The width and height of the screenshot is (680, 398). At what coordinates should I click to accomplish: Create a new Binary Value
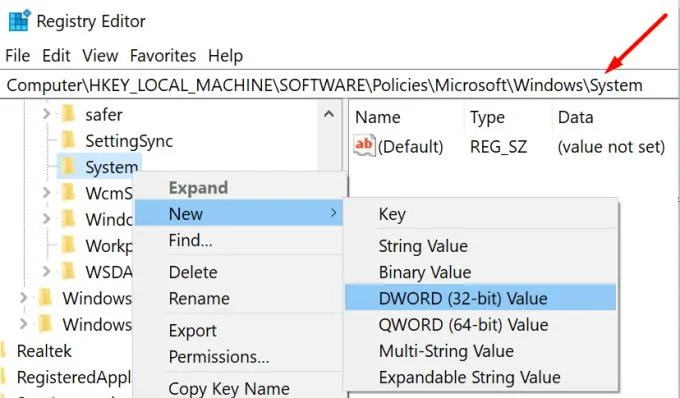coord(425,272)
